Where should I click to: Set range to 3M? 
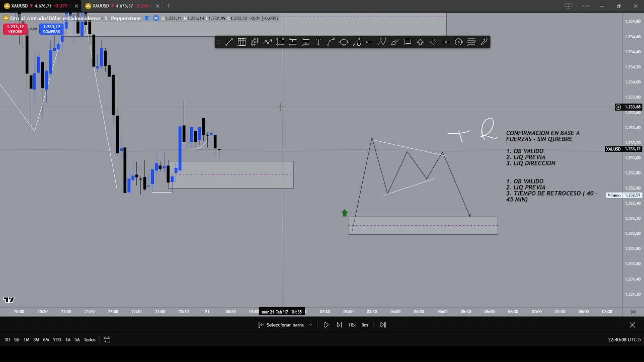coord(36,340)
